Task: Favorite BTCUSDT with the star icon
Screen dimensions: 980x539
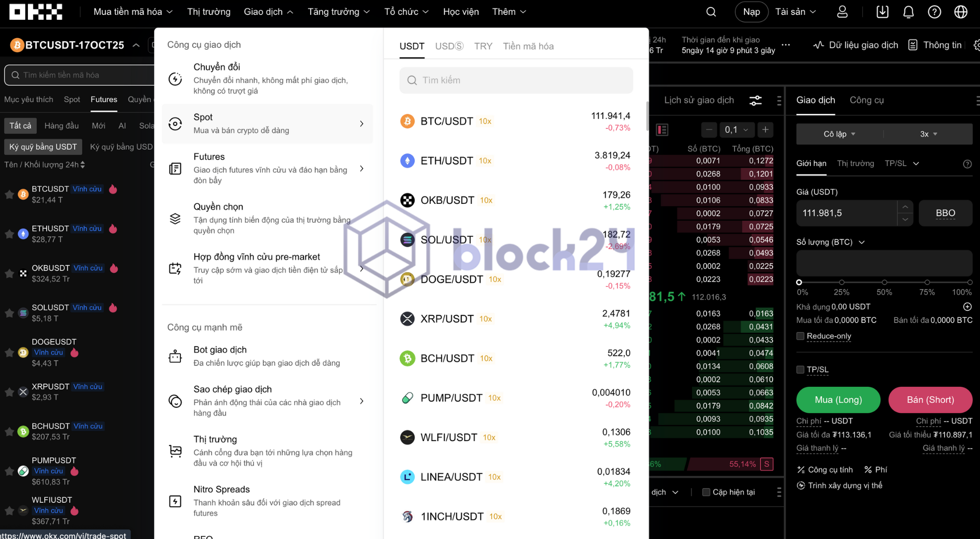Action: point(9,194)
